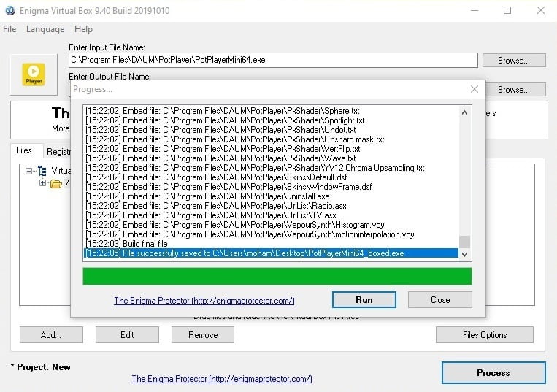This screenshot has height=392, width=557.
Task: Click the Add... button
Action: [x=51, y=335]
